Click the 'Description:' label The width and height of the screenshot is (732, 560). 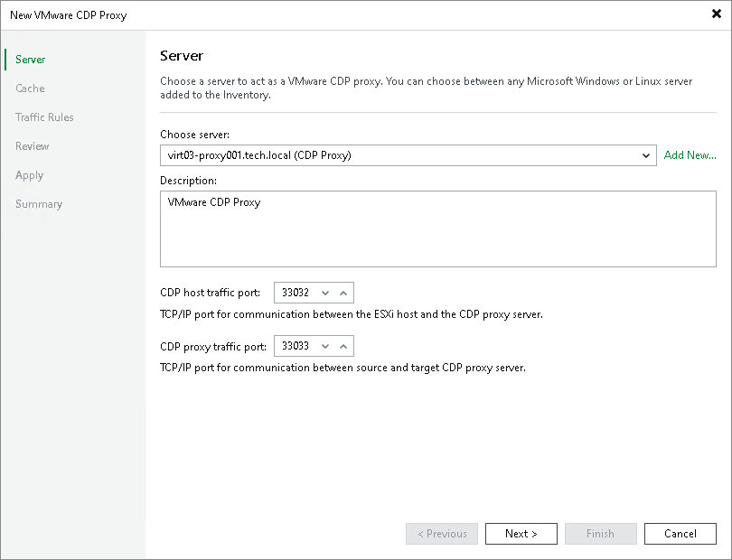[188, 181]
